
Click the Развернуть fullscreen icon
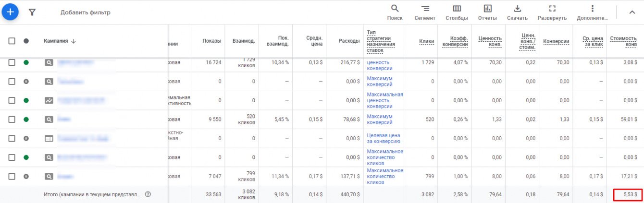552,12
